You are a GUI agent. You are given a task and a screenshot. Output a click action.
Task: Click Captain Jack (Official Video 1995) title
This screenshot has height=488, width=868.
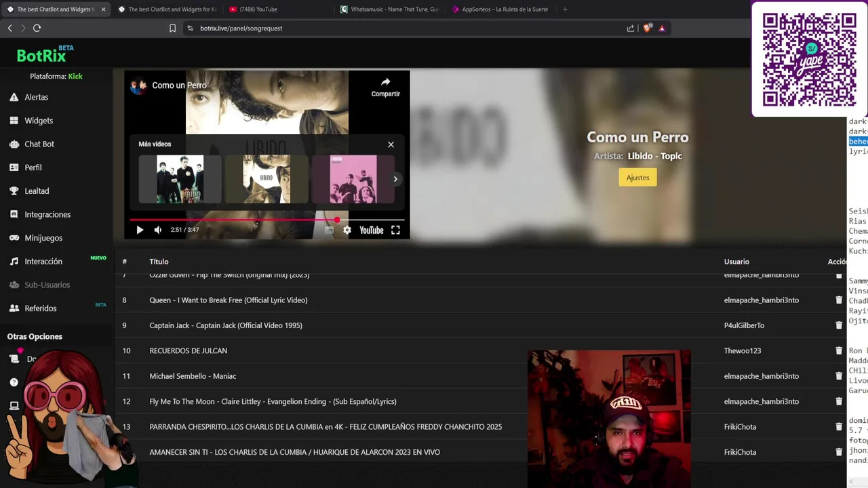pos(226,325)
